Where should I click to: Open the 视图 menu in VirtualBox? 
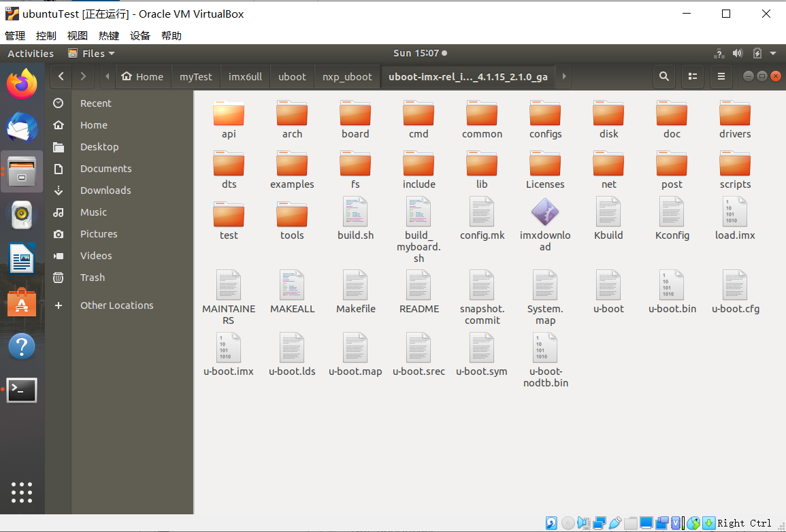click(78, 36)
